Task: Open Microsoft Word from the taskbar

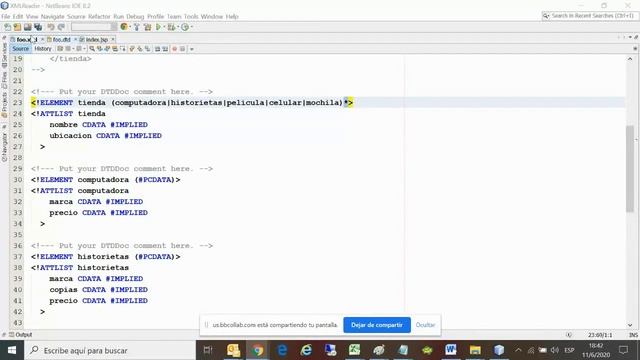Action: click(x=451, y=350)
